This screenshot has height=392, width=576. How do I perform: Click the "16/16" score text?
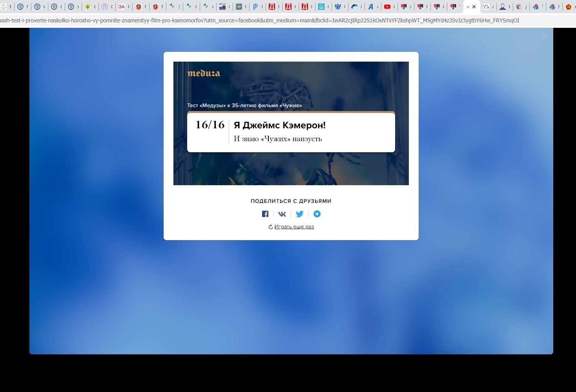pos(210,125)
